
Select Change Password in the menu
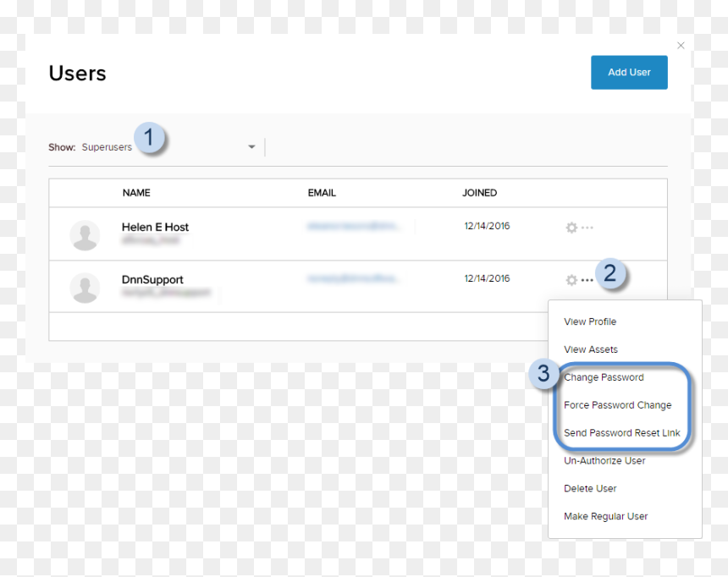[x=604, y=377]
